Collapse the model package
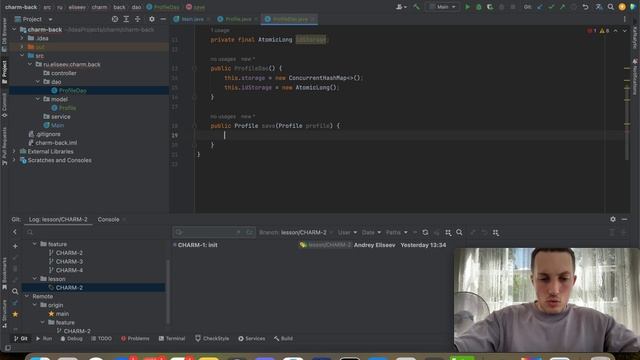Image resolution: width=640 pixels, height=360 pixels. click(38, 99)
